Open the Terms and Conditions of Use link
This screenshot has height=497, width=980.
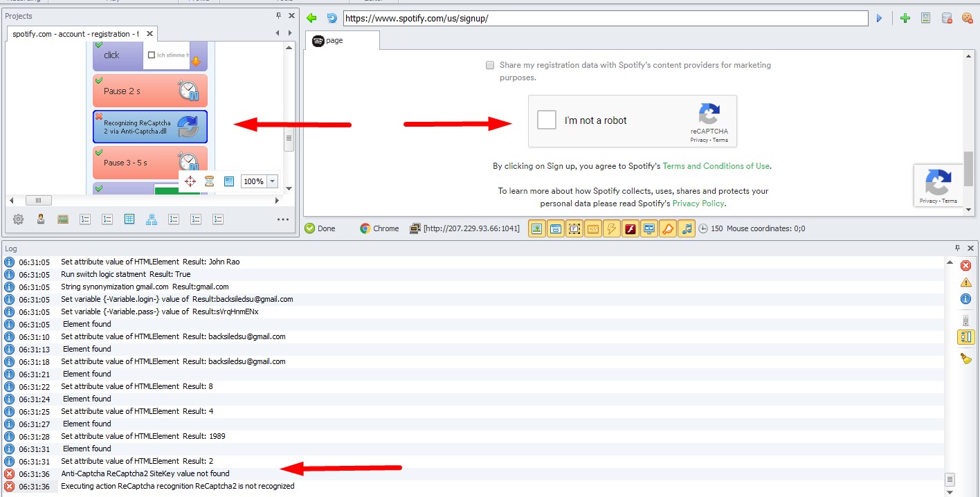pos(716,166)
